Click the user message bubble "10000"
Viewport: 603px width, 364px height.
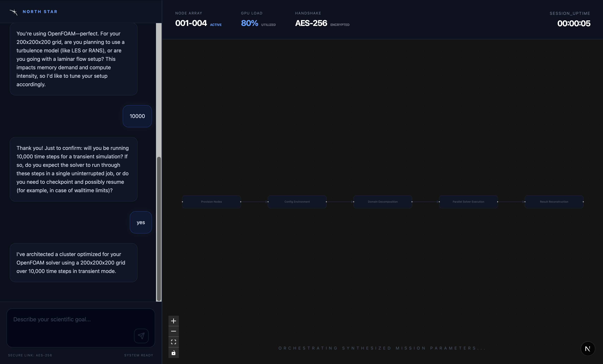(x=137, y=116)
